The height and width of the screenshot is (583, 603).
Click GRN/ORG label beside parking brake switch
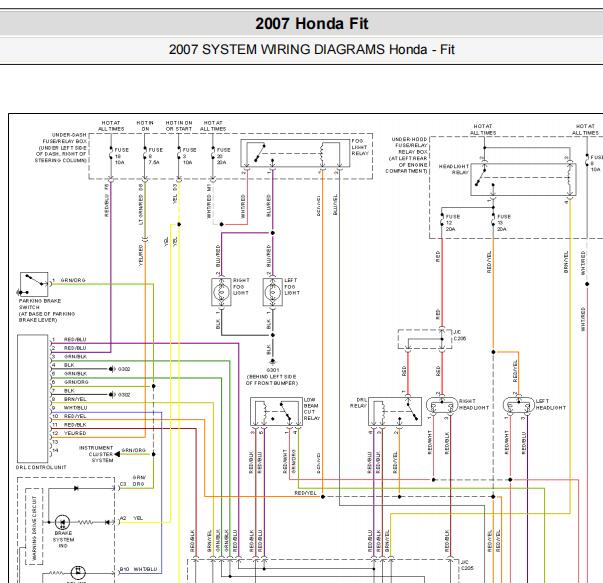pos(73,280)
